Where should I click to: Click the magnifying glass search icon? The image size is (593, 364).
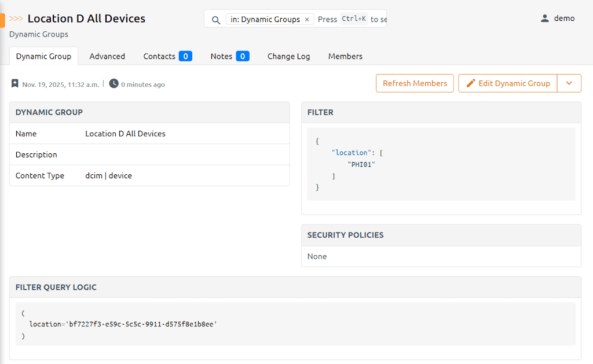(x=216, y=20)
